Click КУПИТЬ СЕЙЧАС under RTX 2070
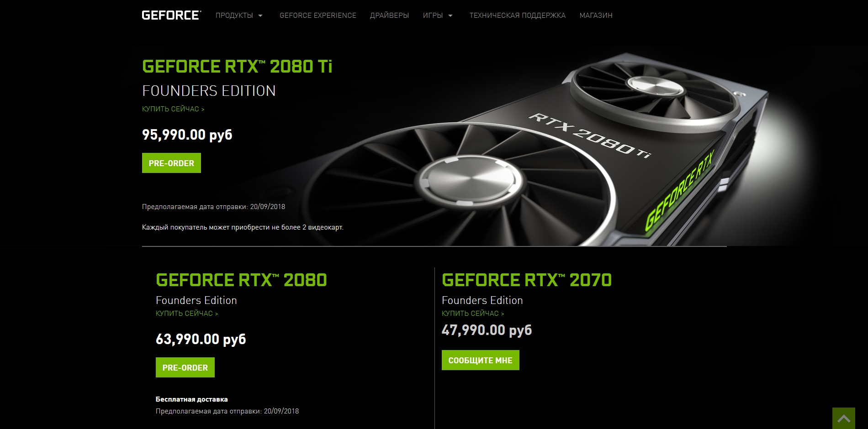Screen dimensions: 868x429 click(x=473, y=314)
